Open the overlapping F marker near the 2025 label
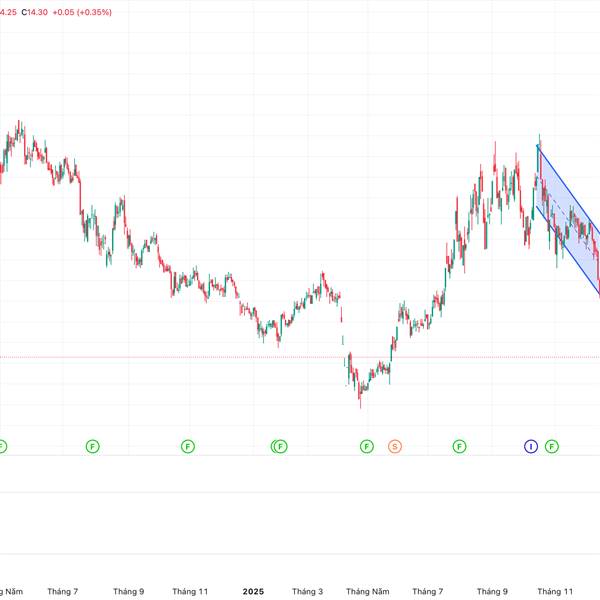600x600 pixels. tap(280, 446)
